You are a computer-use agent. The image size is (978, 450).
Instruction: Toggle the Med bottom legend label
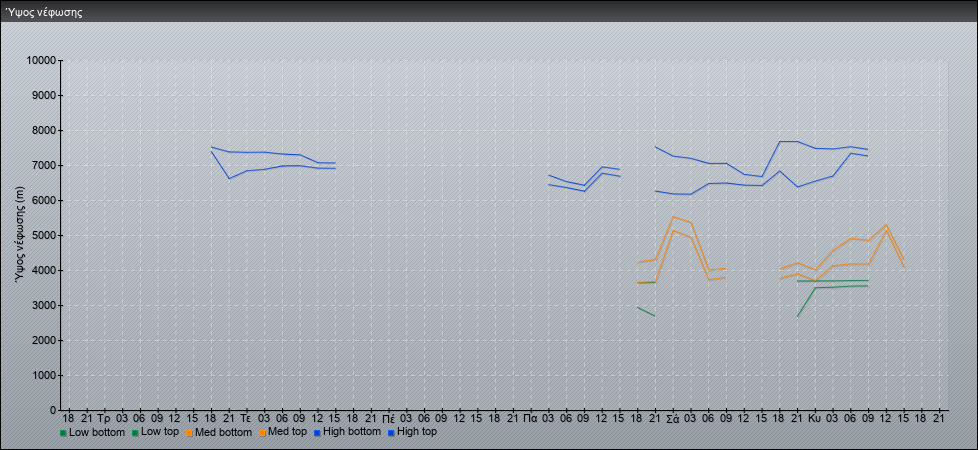(224, 432)
